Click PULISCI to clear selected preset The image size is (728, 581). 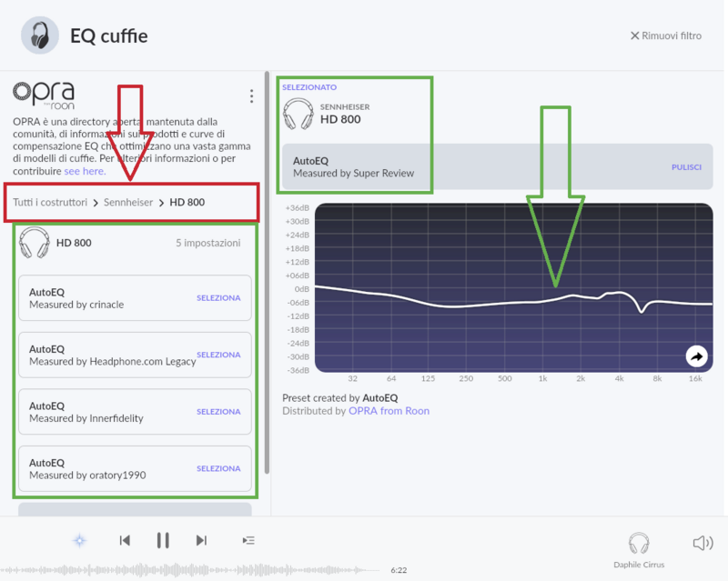point(685,167)
